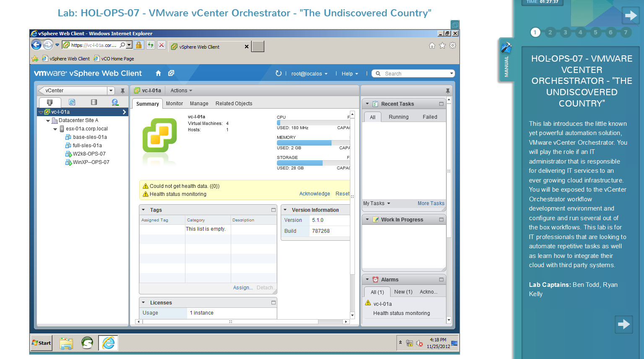Show Failed tasks in Recent Tasks
Screen dimensions: 644x359
pos(430,117)
